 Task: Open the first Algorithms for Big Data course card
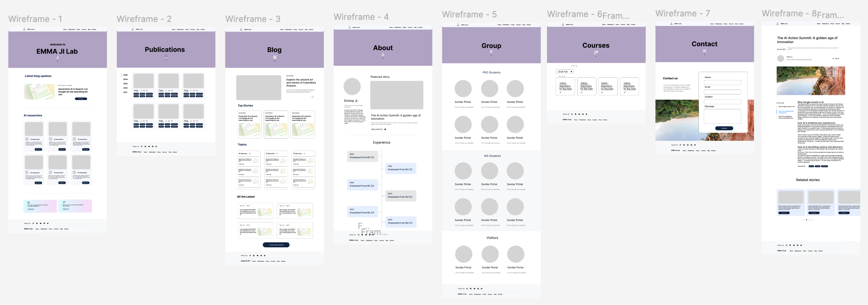click(x=565, y=86)
